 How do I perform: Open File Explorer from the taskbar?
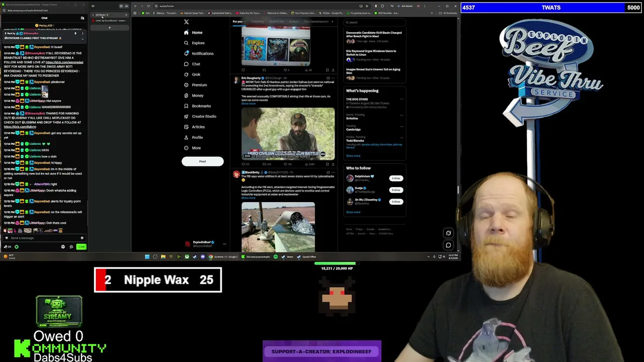pyautogui.click(x=163, y=257)
